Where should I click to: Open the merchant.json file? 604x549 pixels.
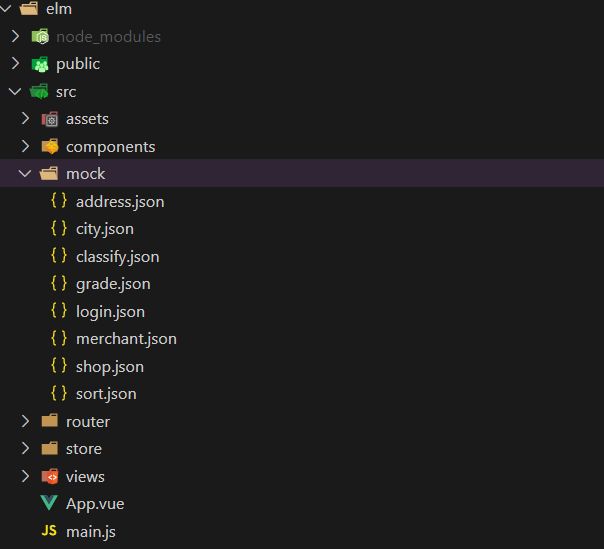pos(126,339)
